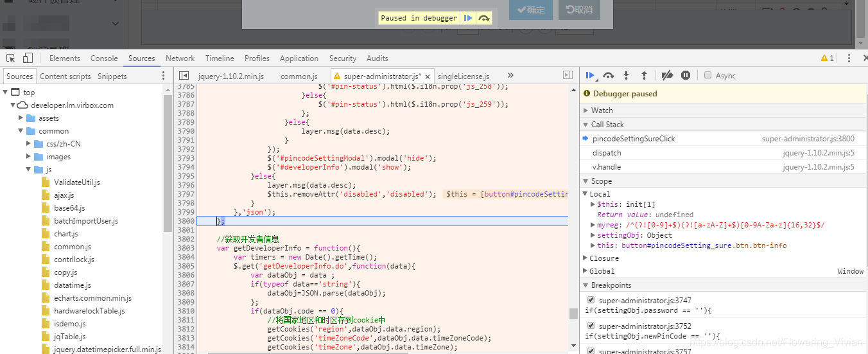Select the Snippets navigator tab

coord(112,76)
